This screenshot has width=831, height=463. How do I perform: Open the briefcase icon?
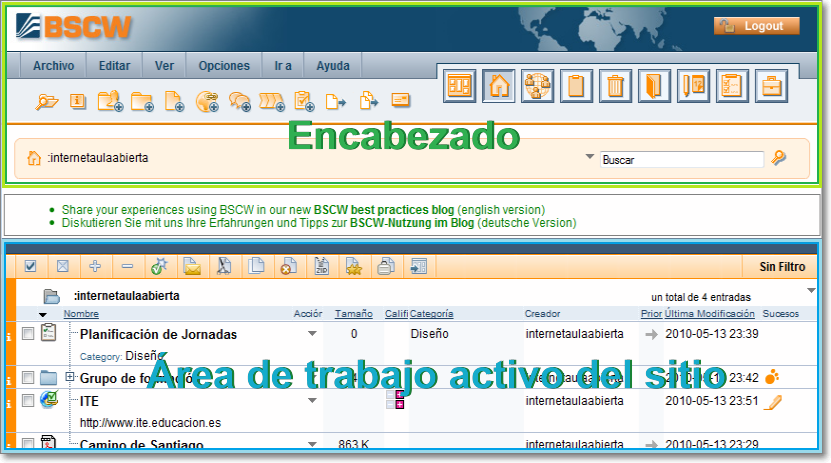click(x=771, y=86)
